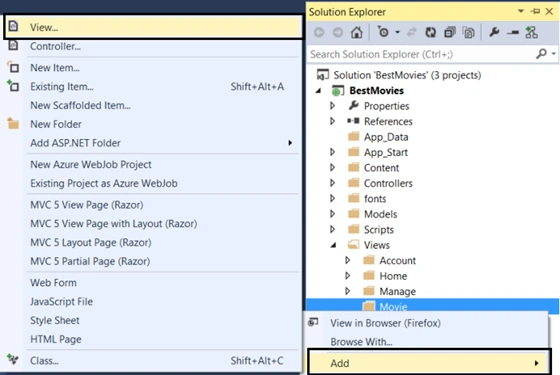560x375 pixels.
Task: Expand the Scripts folder
Action: pyautogui.click(x=332, y=229)
